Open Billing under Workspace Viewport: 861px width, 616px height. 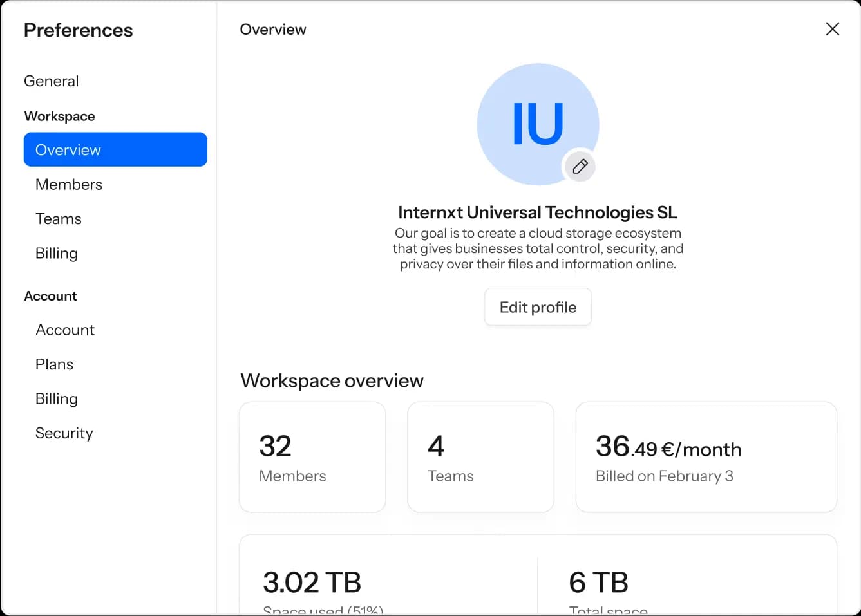(x=57, y=253)
